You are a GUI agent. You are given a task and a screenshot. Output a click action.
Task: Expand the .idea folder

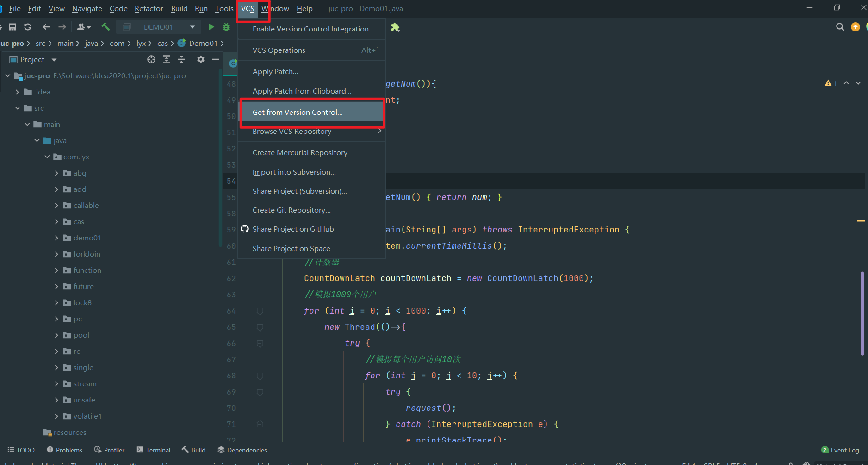(x=17, y=92)
